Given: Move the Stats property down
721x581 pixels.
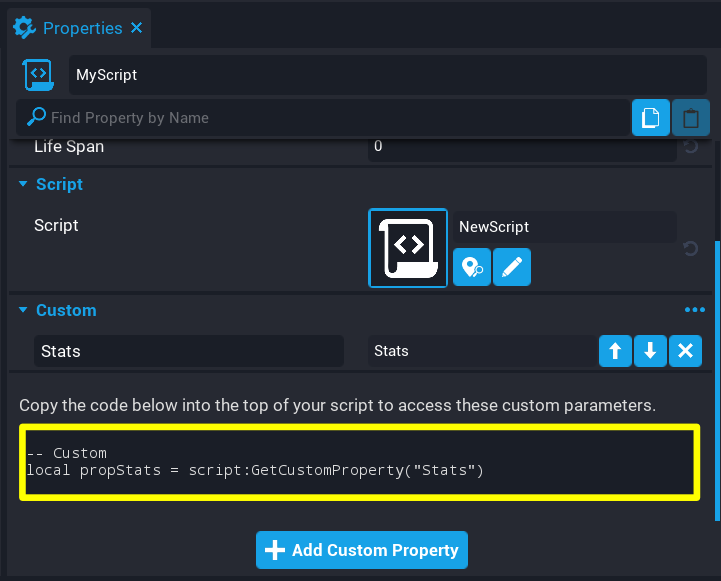Looking at the screenshot, I should [x=650, y=351].
